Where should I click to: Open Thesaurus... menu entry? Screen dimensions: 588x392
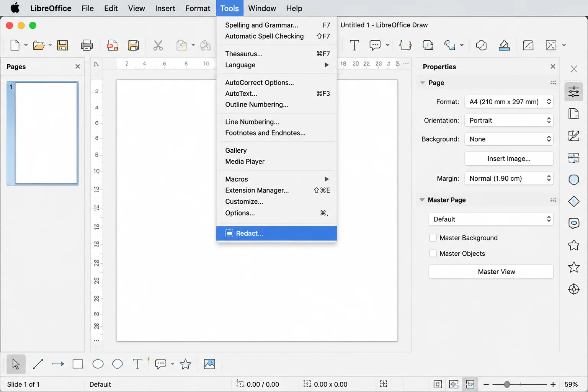[x=276, y=54]
